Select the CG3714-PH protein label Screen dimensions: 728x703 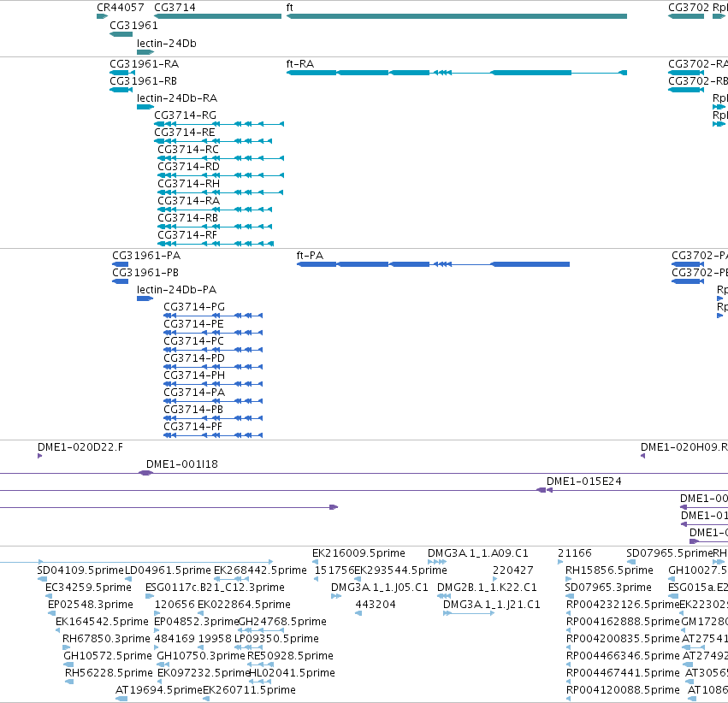pos(194,375)
